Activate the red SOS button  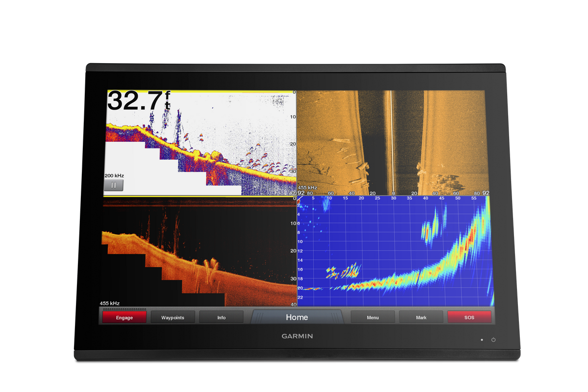tap(469, 318)
